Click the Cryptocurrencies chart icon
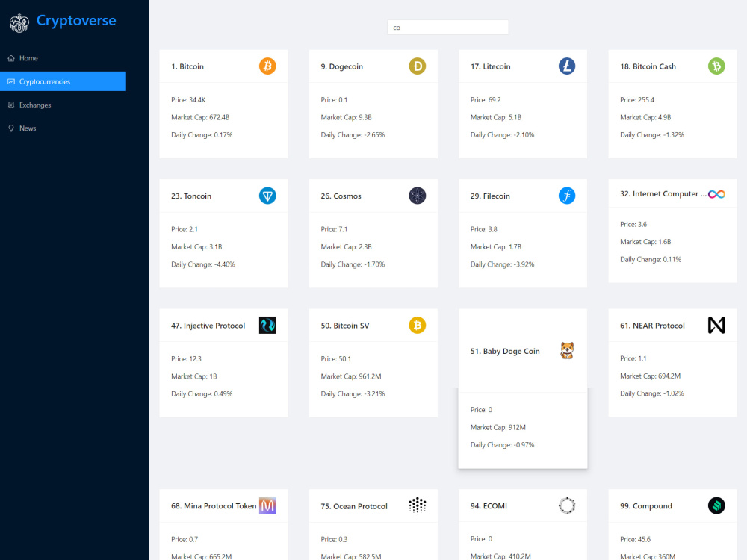This screenshot has width=747, height=560. [x=11, y=81]
